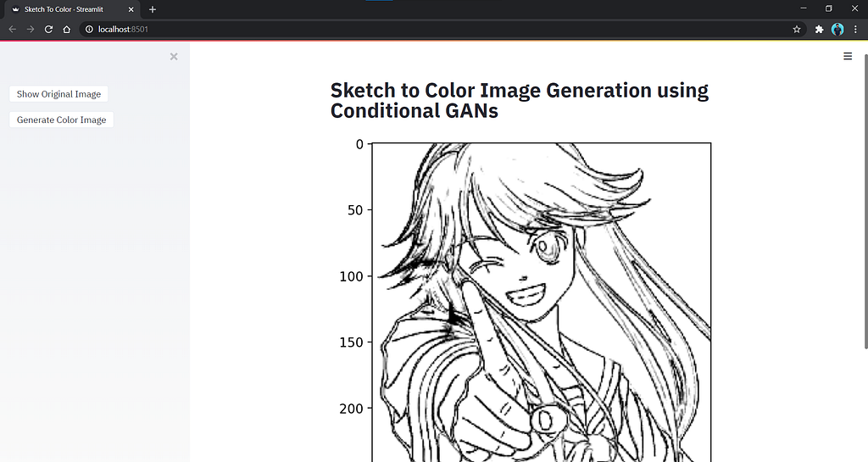Reload the localhost page
Screen dimensions: 868x462
[48, 30]
